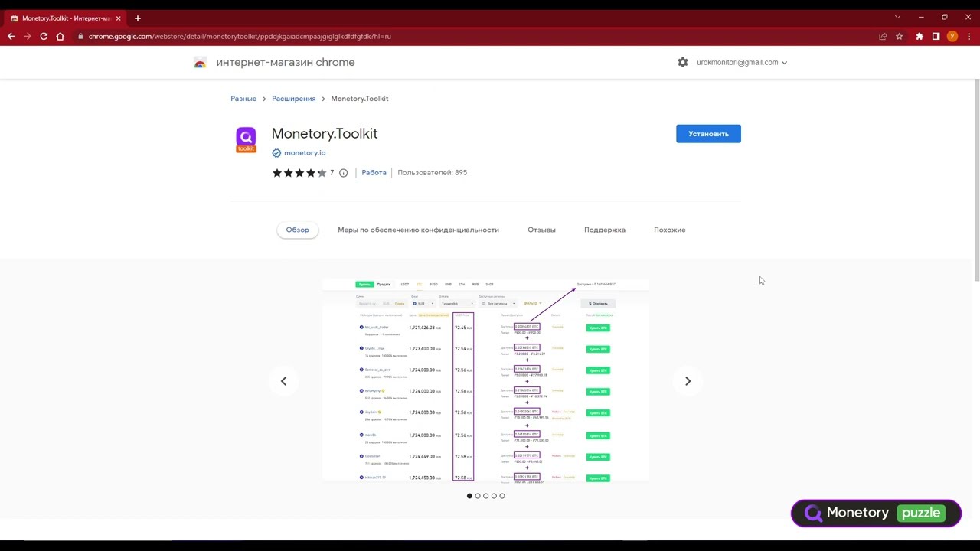Click the Monetory.Toolkit extension icon

coord(246,140)
